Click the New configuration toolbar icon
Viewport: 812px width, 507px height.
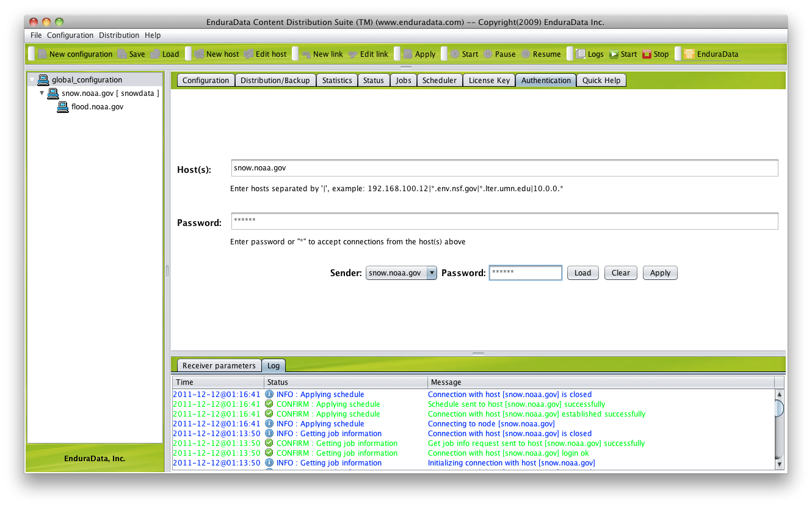click(42, 54)
